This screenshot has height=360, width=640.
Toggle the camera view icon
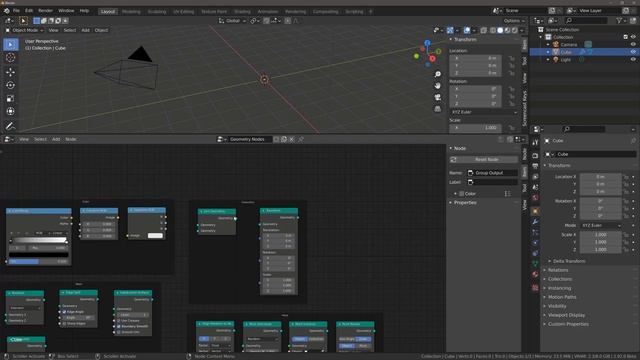438,97
